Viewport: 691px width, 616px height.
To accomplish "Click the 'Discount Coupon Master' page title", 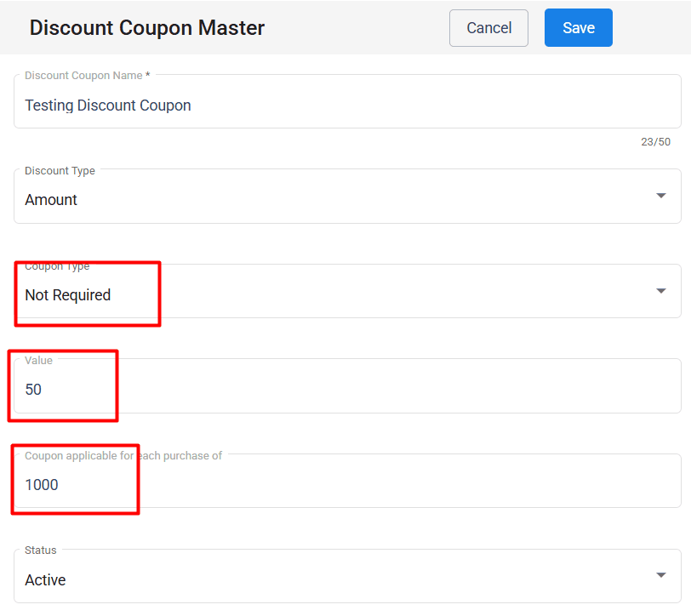I will coord(147,28).
